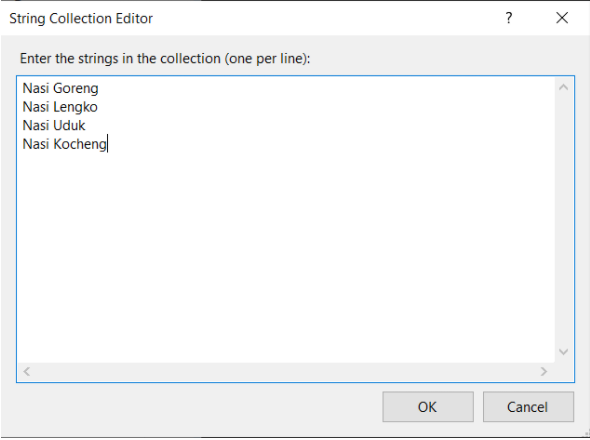Click the word Nasi on the last line
The width and height of the screenshot is (590, 440).
point(36,144)
